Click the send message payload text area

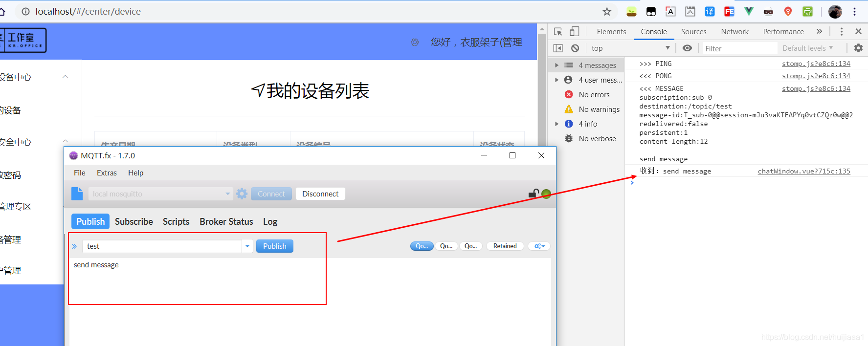pyautogui.click(x=310, y=302)
